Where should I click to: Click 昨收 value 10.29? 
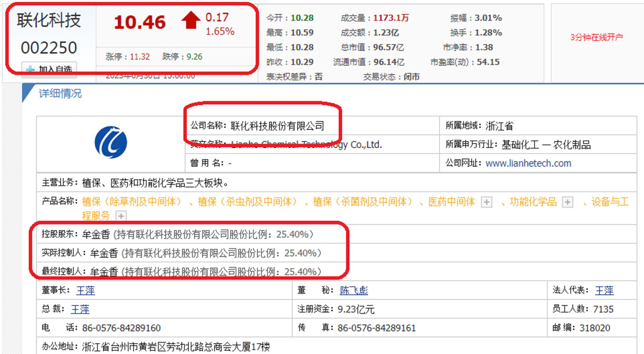[302, 62]
